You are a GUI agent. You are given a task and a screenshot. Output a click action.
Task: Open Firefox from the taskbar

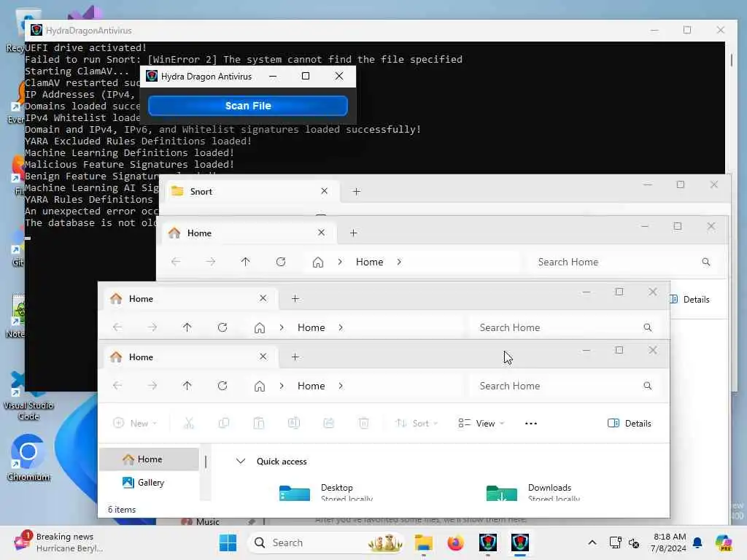[x=455, y=542]
